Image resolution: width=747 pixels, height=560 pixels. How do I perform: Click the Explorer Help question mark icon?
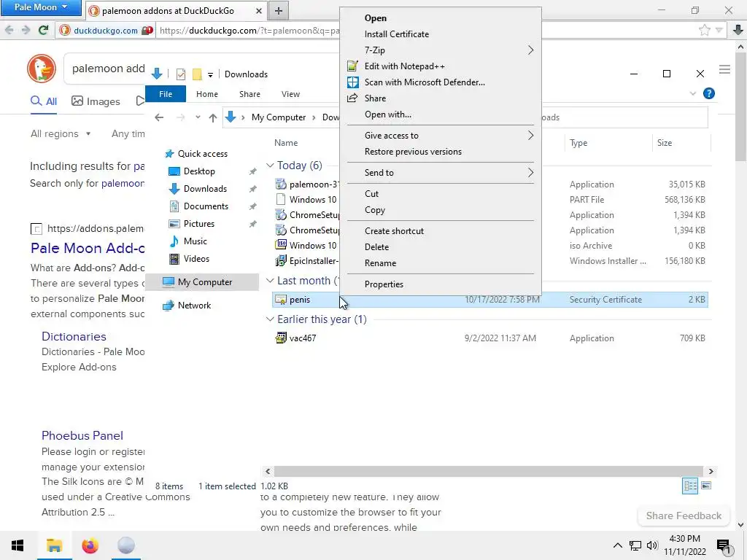click(x=708, y=93)
